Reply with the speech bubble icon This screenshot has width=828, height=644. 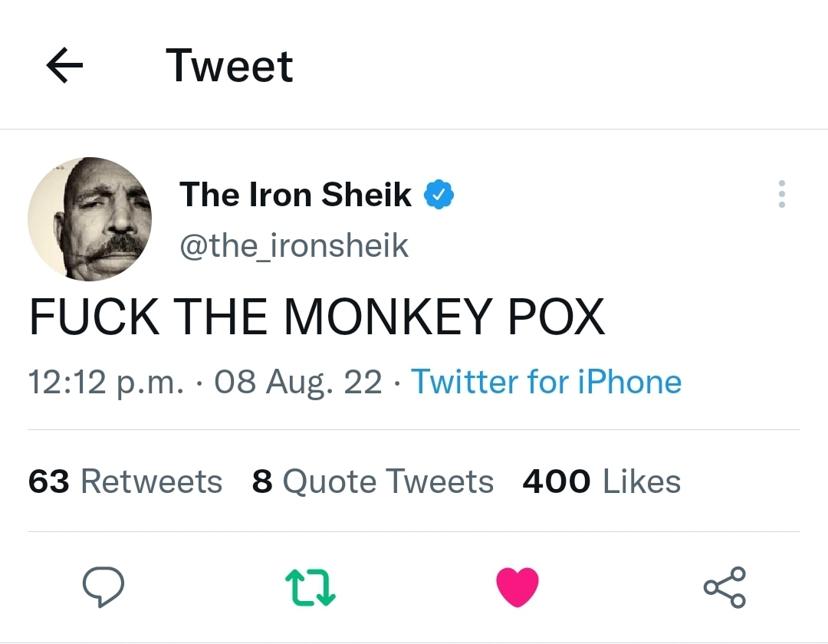pyautogui.click(x=103, y=586)
